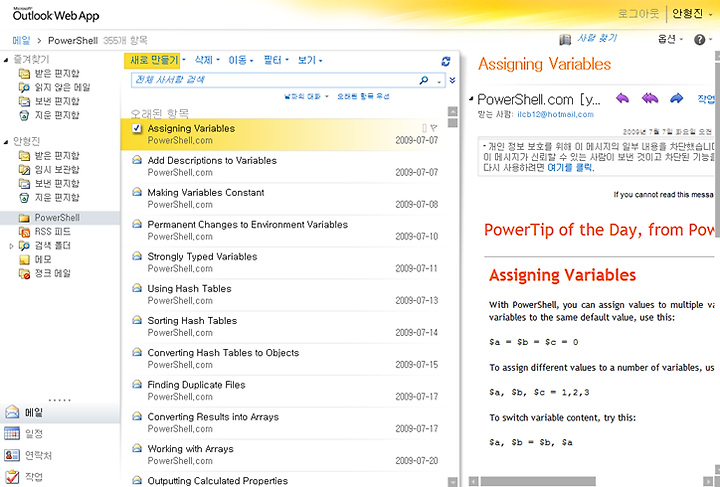
Task: Open the 새로 만들기 dropdown arrow
Action: 184,60
